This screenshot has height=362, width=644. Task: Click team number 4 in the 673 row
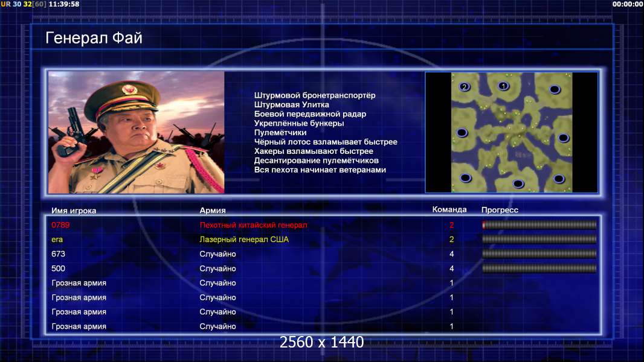(x=452, y=254)
